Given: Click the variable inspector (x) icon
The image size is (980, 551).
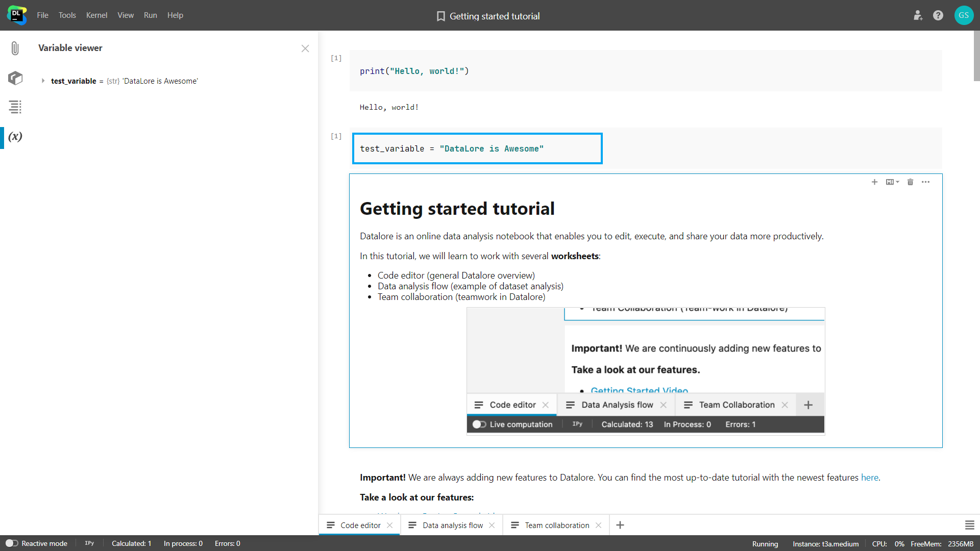Looking at the screenshot, I should pos(15,137).
